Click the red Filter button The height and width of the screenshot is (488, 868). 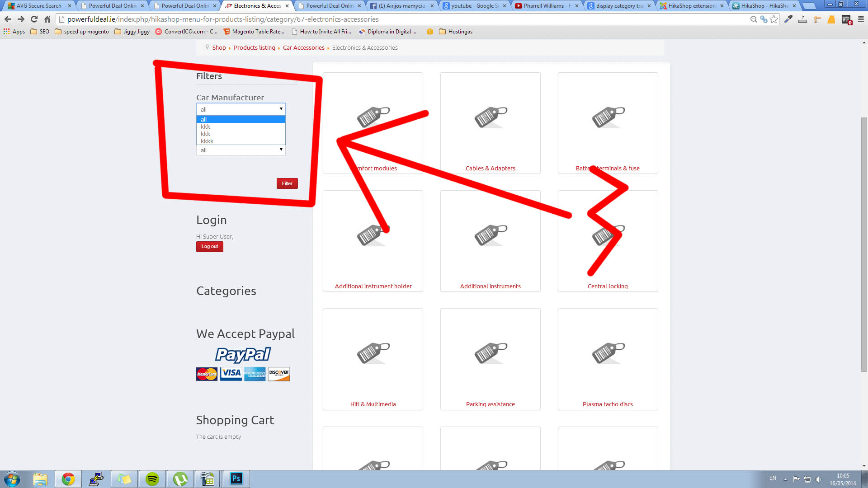pos(287,183)
